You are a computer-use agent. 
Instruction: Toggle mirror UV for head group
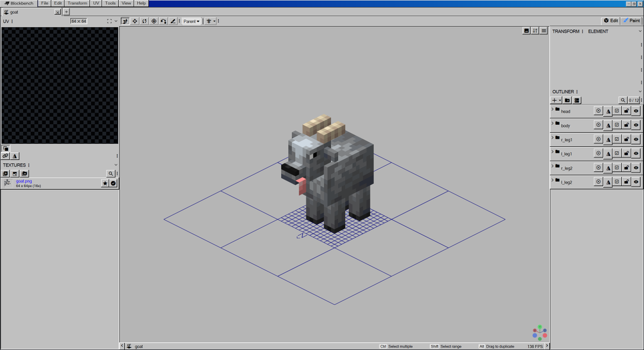[x=608, y=111]
